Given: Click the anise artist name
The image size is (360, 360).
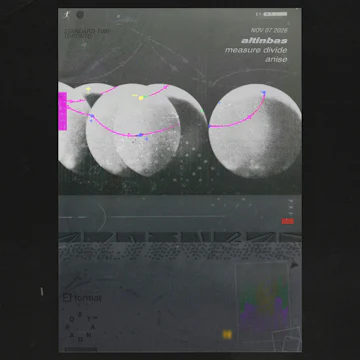Looking at the screenshot, I should coord(276,59).
